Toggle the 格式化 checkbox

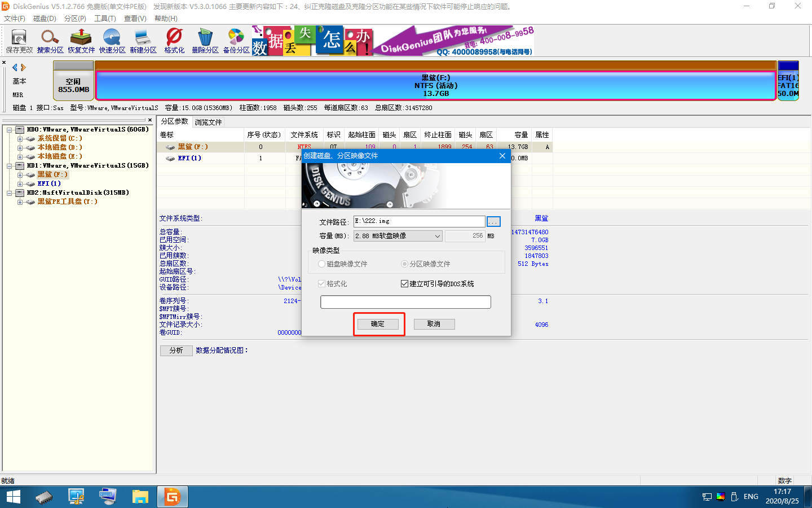click(333, 284)
